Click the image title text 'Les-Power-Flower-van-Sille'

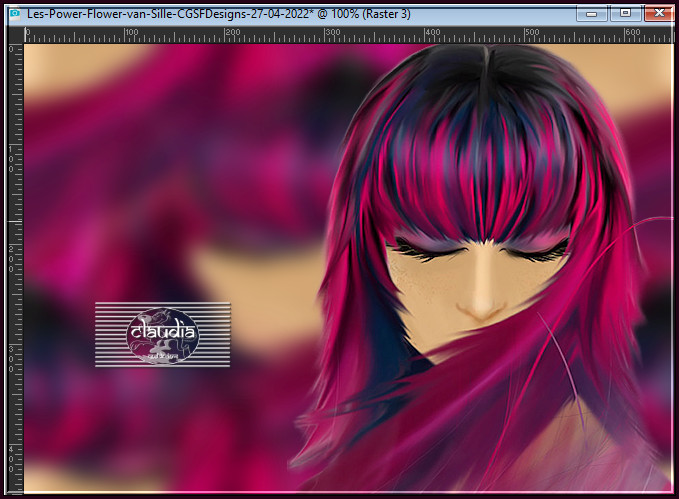(x=101, y=14)
